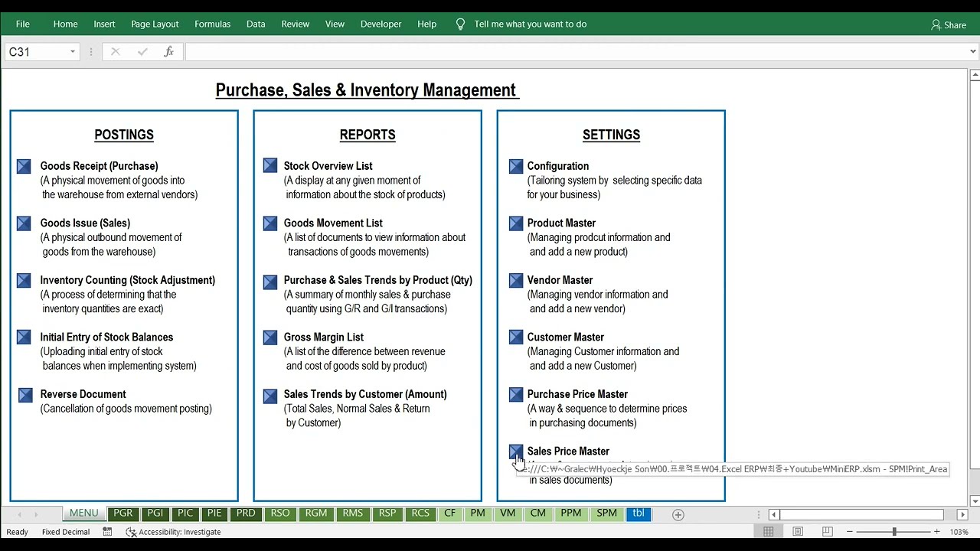Switch to Page Break Preview in the status bar
980x551 pixels.
tap(828, 532)
